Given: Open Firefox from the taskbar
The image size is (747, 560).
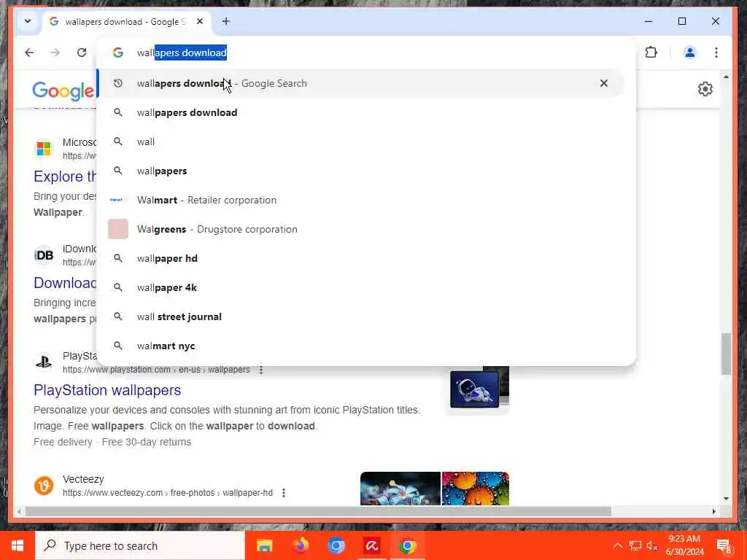Looking at the screenshot, I should tap(301, 545).
